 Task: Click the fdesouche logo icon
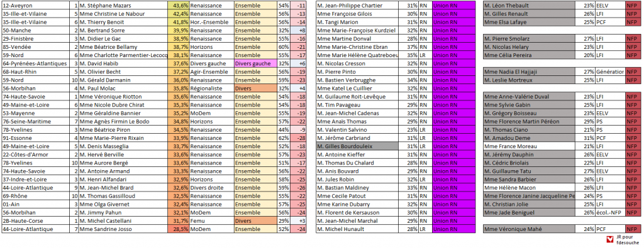pos(611,239)
